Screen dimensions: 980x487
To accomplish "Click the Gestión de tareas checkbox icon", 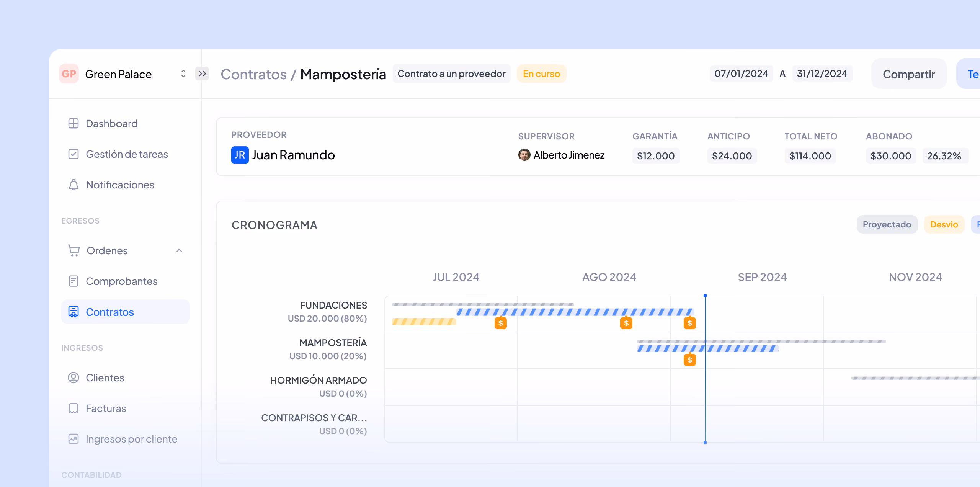I will [x=73, y=154].
